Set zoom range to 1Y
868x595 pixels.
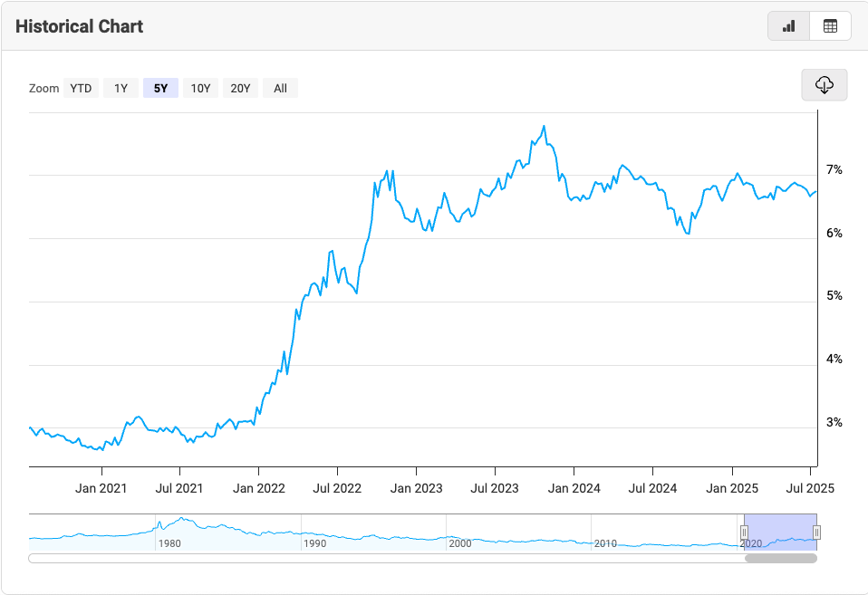[121, 88]
